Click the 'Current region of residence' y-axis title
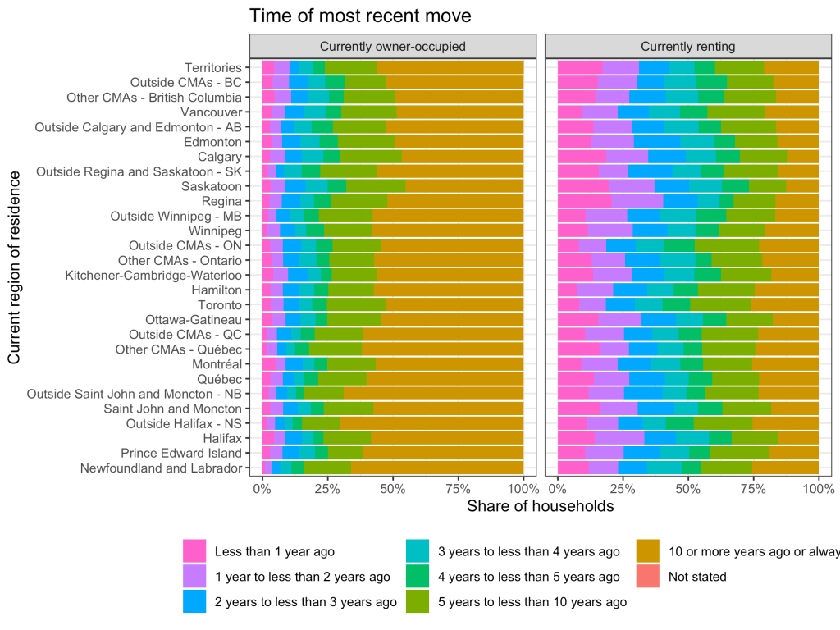Viewport: 840px width, 630px height. click(15, 267)
